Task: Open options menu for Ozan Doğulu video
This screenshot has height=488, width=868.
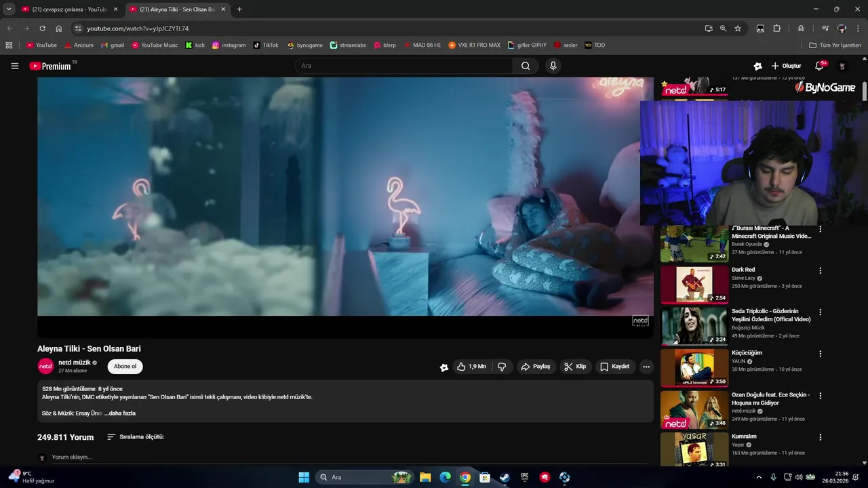Action: (x=820, y=395)
